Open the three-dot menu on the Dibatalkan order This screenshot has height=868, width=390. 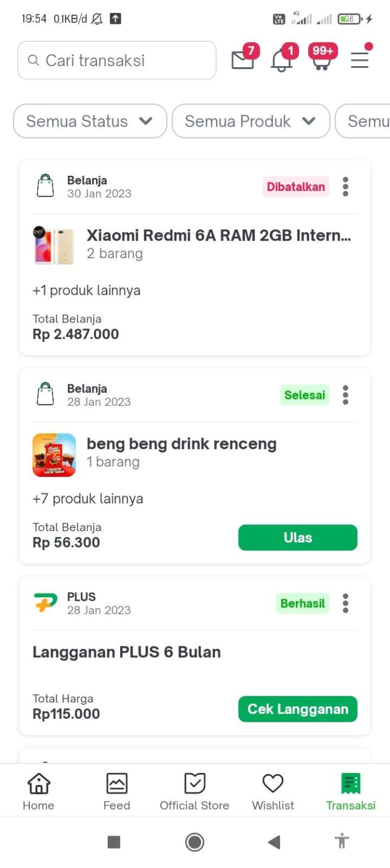(345, 187)
